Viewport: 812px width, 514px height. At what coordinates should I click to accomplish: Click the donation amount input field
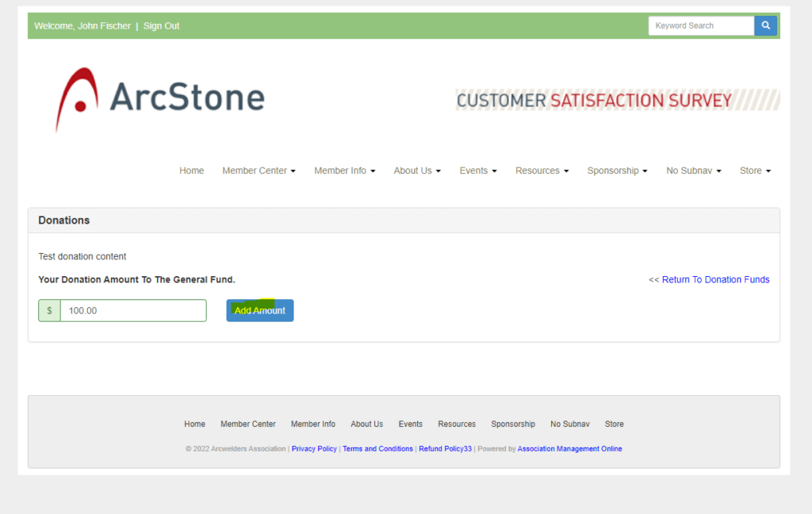tap(133, 311)
